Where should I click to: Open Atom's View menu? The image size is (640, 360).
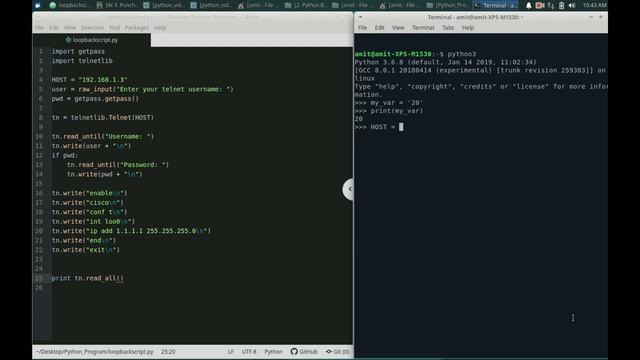[70, 28]
